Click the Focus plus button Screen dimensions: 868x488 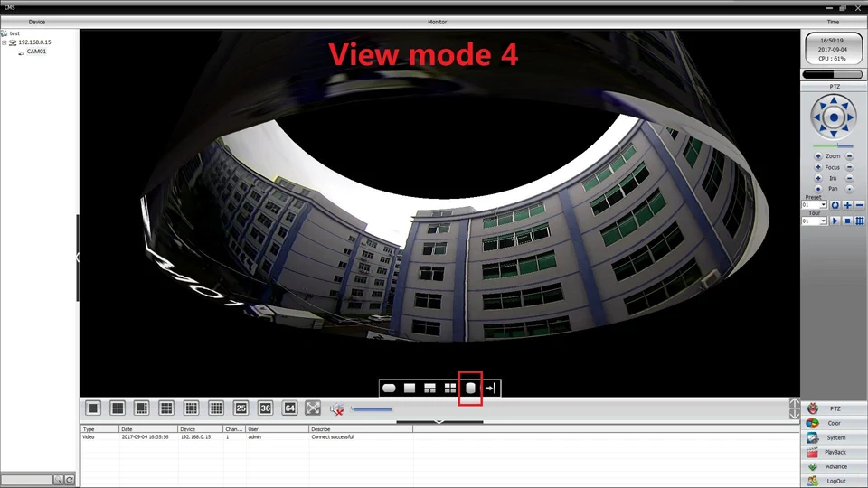818,167
